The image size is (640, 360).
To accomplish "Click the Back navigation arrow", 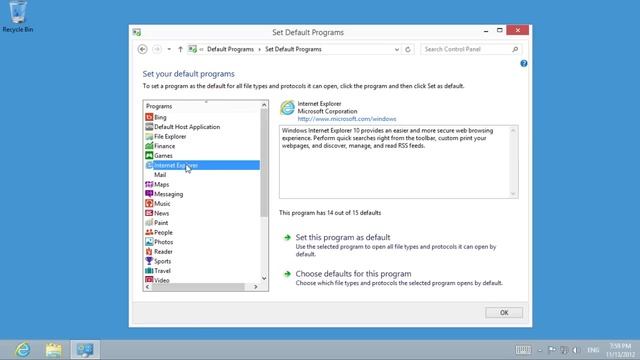I will point(142,49).
